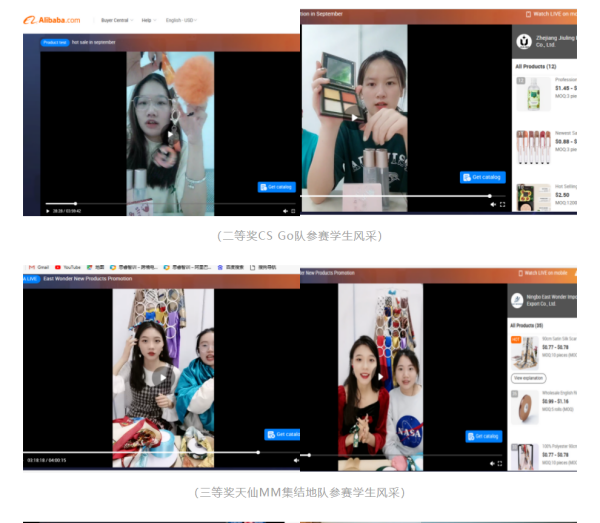Click Get catalog in NASA sweatshirt video

tap(484, 436)
